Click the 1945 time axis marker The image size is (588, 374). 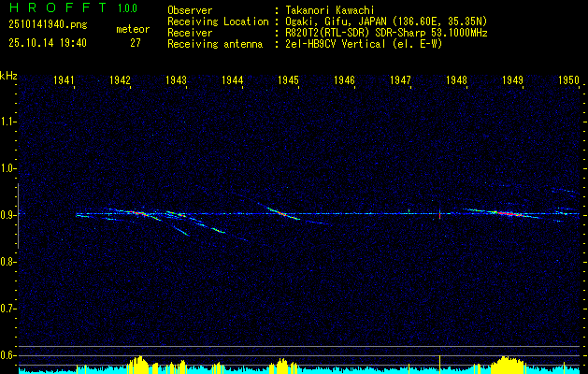288,79
